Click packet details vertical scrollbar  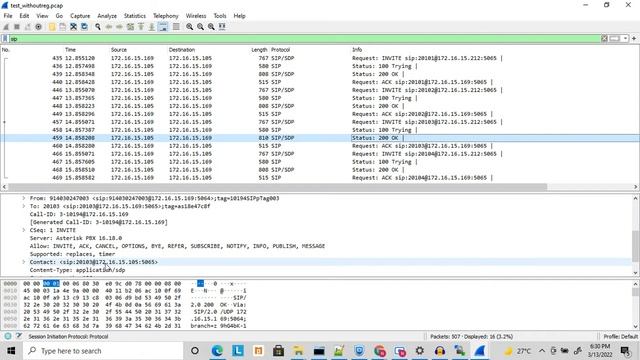point(636,246)
